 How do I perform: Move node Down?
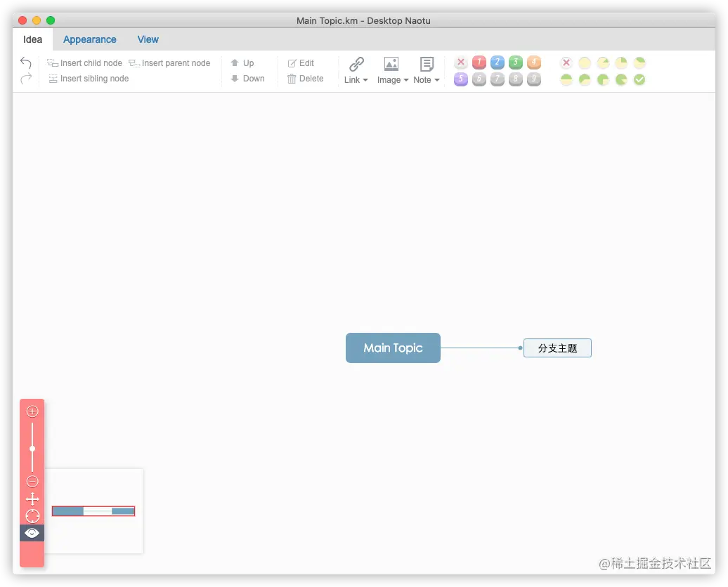[247, 79]
